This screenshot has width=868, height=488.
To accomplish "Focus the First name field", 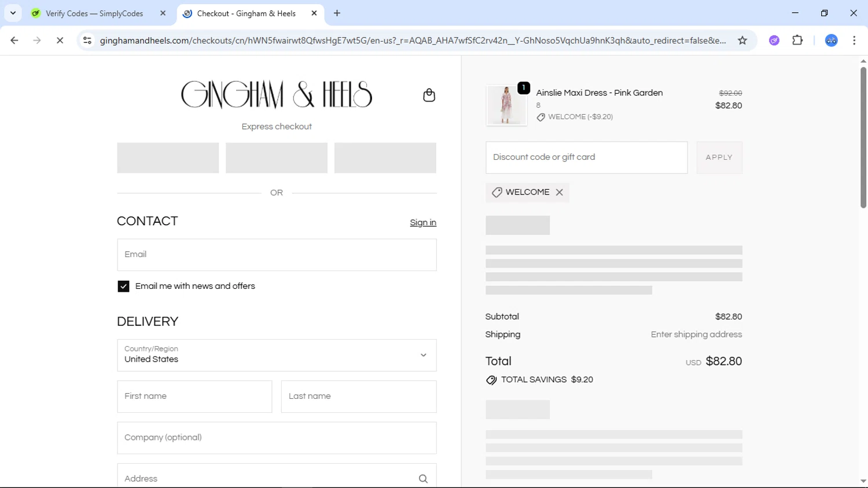I will pyautogui.click(x=194, y=397).
